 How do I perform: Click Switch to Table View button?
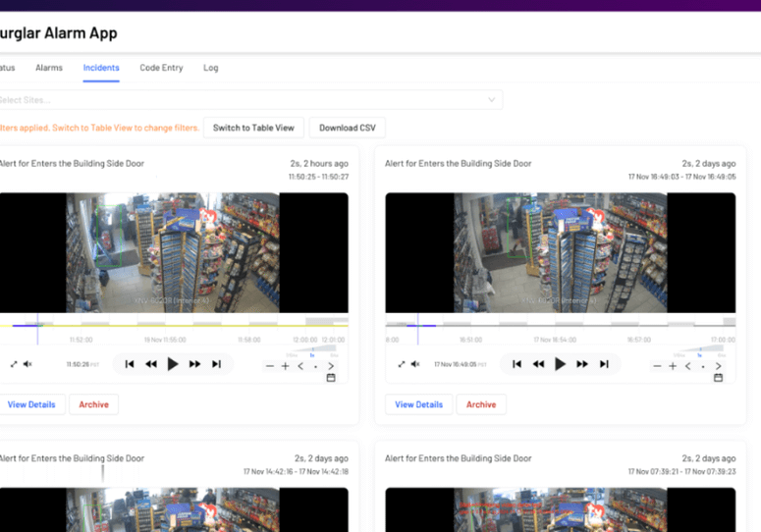[x=253, y=128]
